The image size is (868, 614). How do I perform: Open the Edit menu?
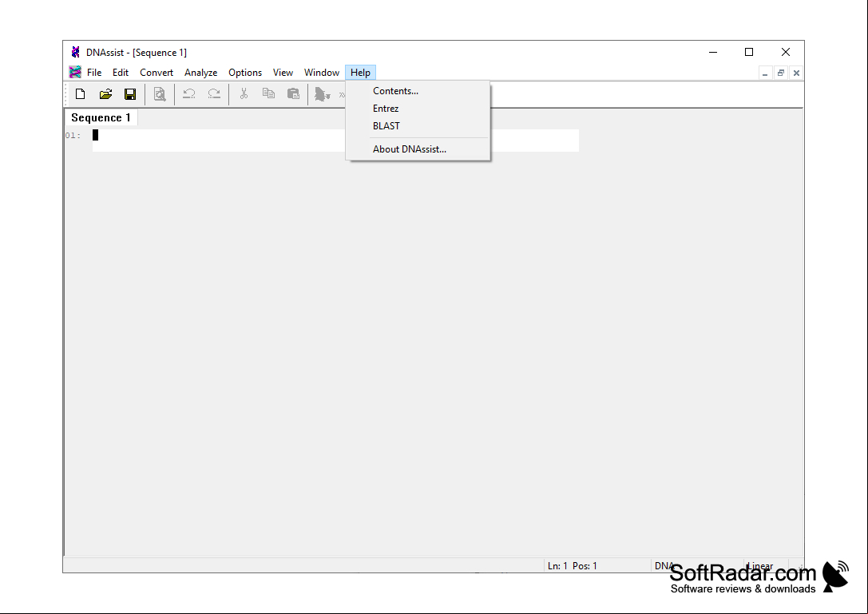[x=120, y=73]
